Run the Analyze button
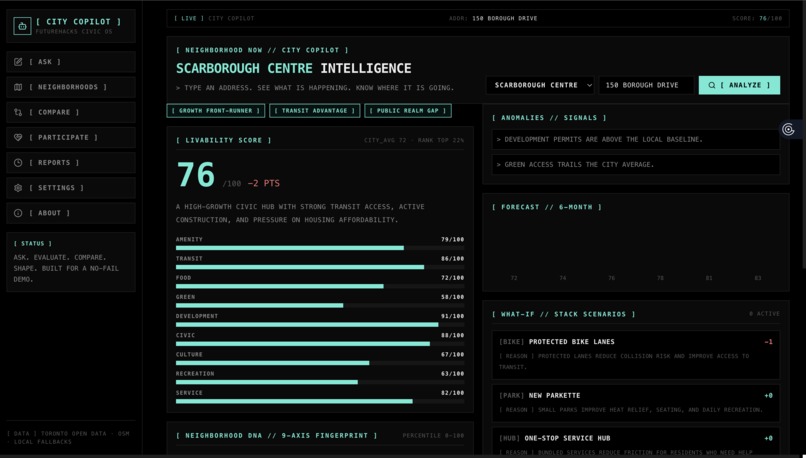This screenshot has width=806, height=458. (739, 85)
